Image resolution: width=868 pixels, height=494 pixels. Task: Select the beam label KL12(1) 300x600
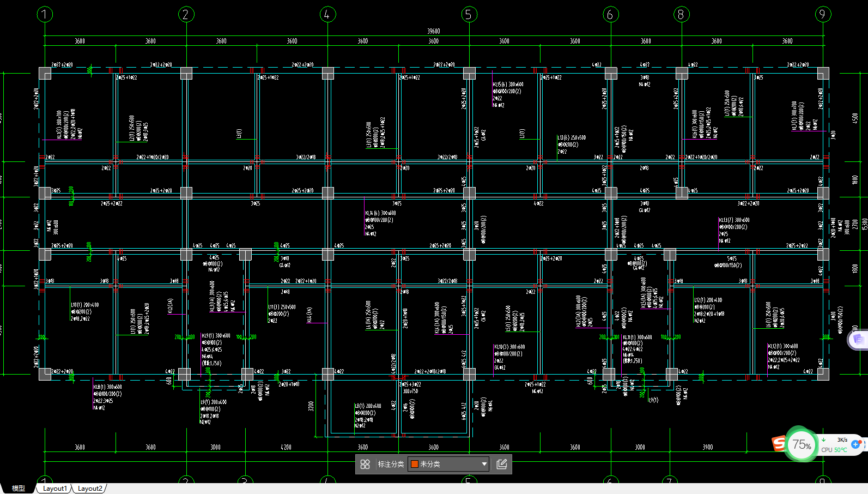point(783,346)
